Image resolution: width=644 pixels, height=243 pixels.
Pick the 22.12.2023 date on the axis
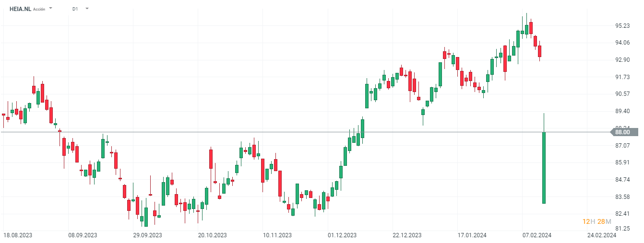(x=407, y=235)
